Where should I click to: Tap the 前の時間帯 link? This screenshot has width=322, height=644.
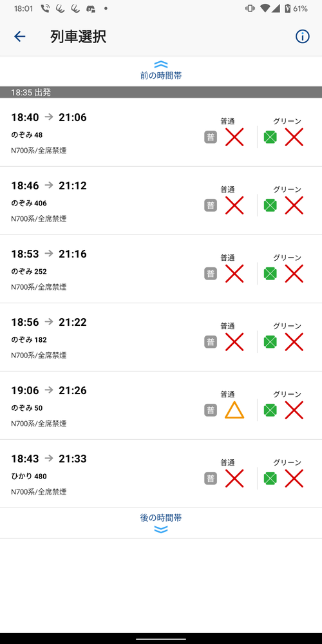point(161,75)
